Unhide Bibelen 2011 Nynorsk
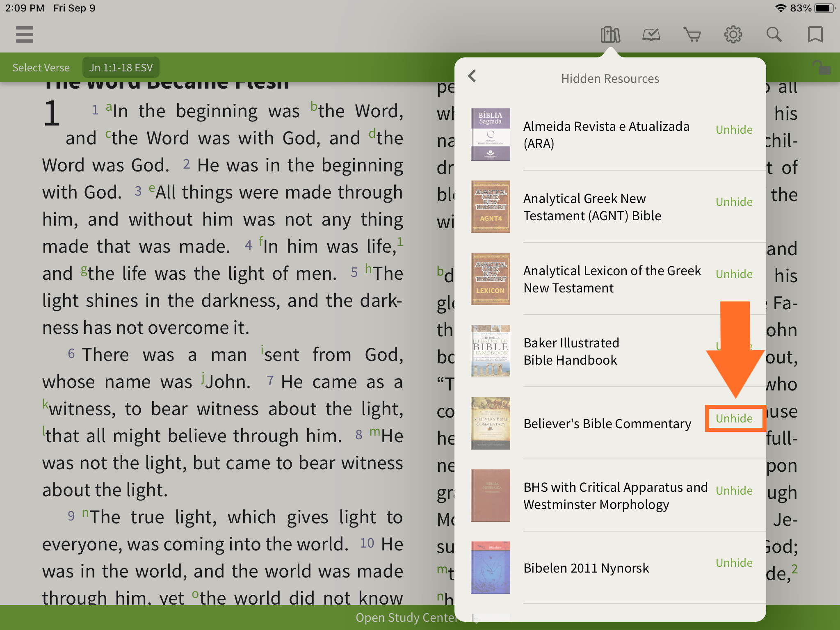The width and height of the screenshot is (840, 630). [x=734, y=563]
